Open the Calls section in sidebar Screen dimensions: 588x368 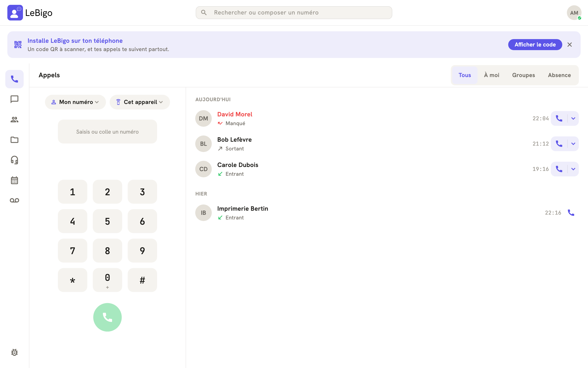click(14, 79)
